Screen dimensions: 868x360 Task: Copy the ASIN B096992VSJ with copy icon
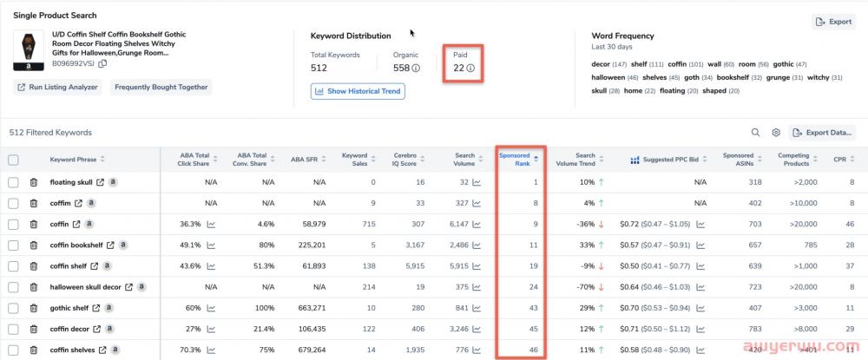(102, 63)
